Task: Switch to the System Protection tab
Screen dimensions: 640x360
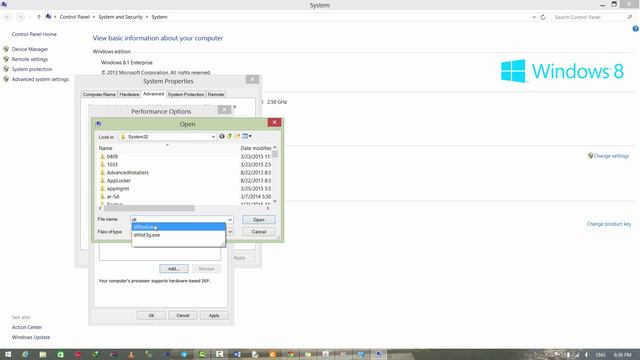Action: click(186, 94)
